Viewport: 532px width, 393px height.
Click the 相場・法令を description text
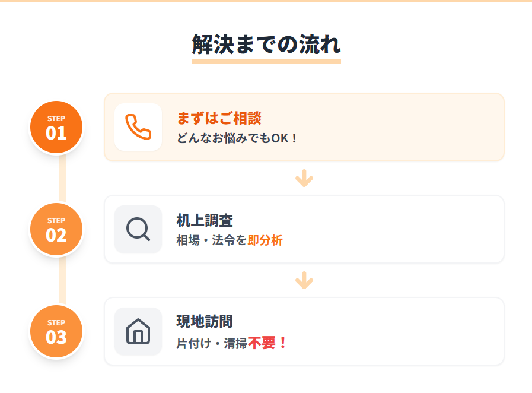click(212, 241)
